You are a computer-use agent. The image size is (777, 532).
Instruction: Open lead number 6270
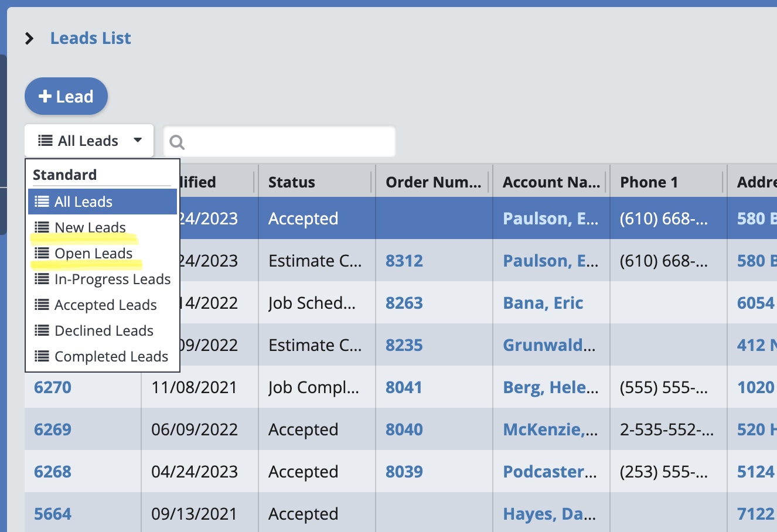[x=53, y=387]
